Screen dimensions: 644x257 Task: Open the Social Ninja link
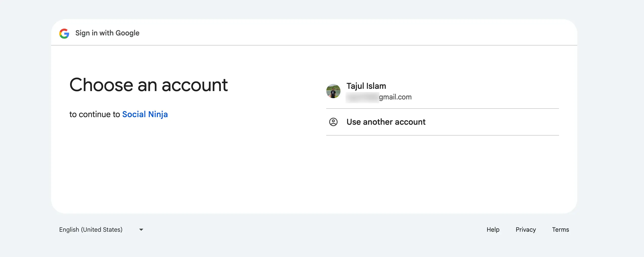click(x=145, y=114)
